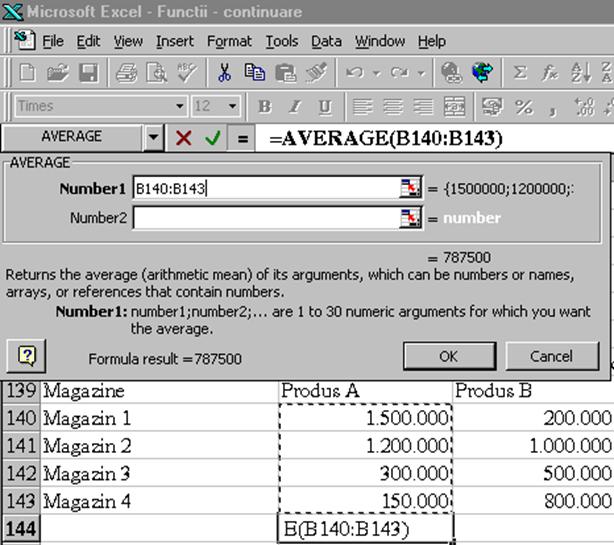Click the Cut scissors icon
Screen dimensions: 614x545
(x=225, y=73)
